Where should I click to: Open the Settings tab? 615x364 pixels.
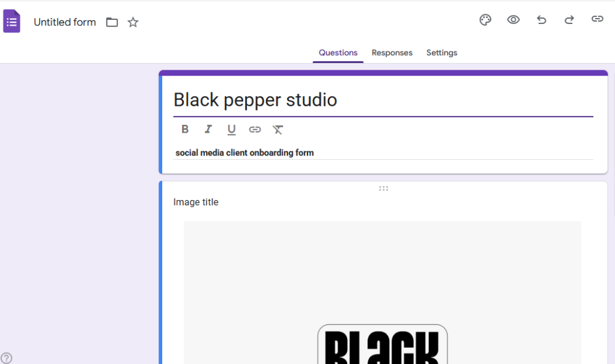click(441, 53)
